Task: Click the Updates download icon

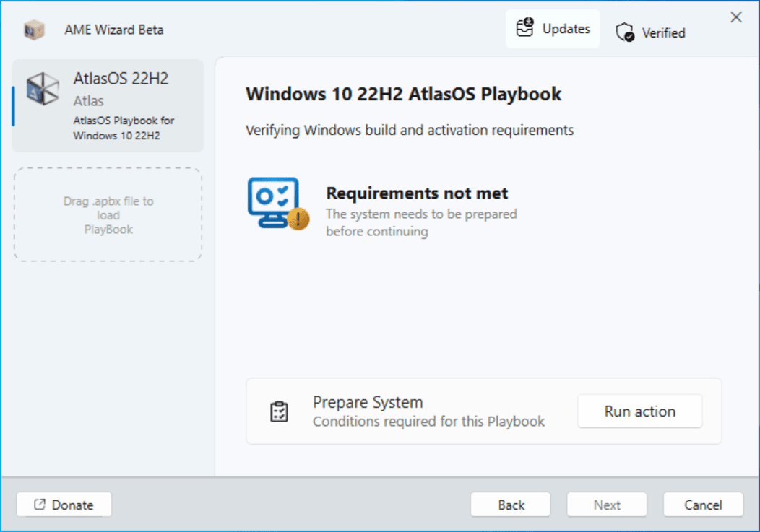Action: coord(525,28)
